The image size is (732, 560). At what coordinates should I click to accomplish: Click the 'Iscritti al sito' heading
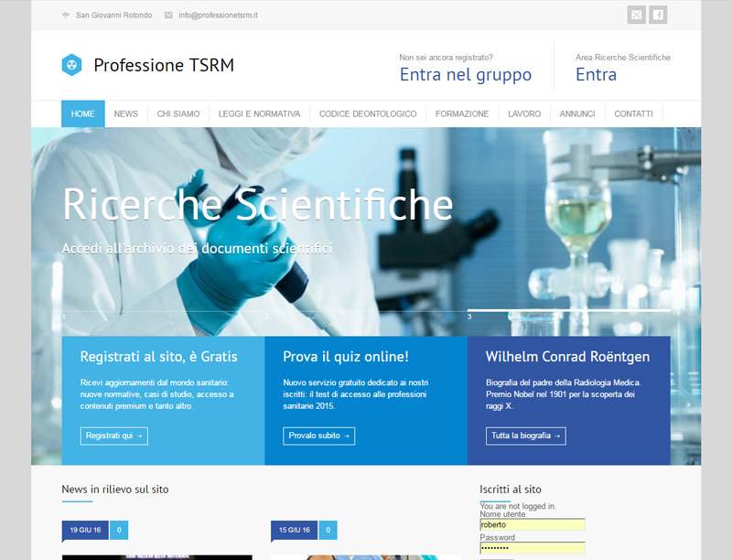511,489
